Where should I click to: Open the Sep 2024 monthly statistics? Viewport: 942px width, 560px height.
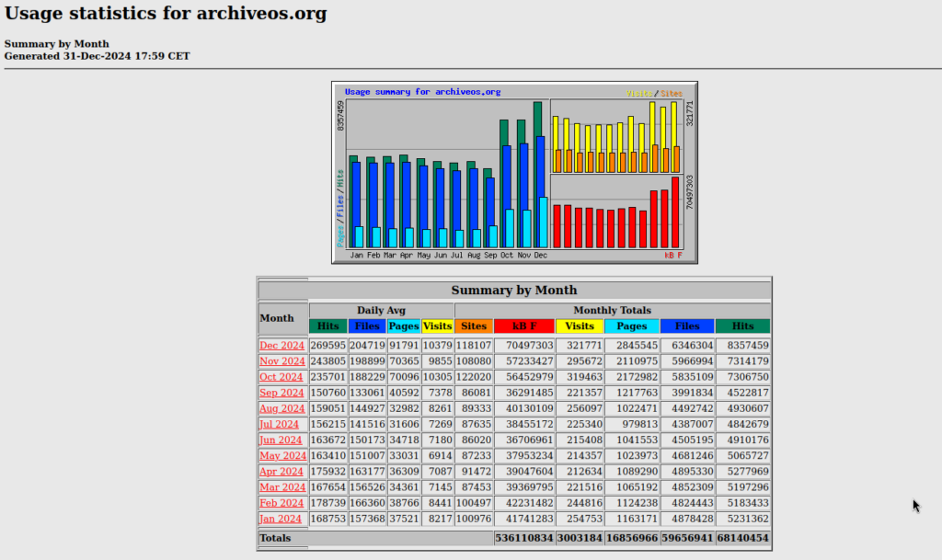point(281,392)
